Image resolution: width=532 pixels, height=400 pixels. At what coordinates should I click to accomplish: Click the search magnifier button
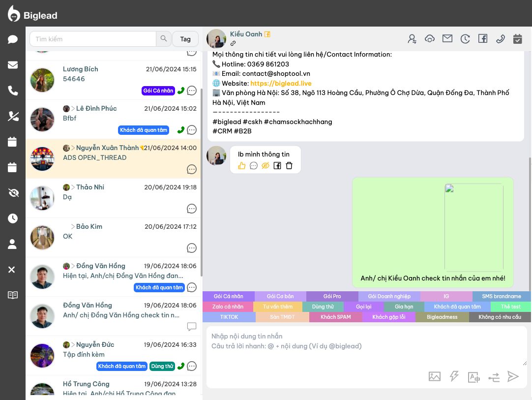pos(163,39)
